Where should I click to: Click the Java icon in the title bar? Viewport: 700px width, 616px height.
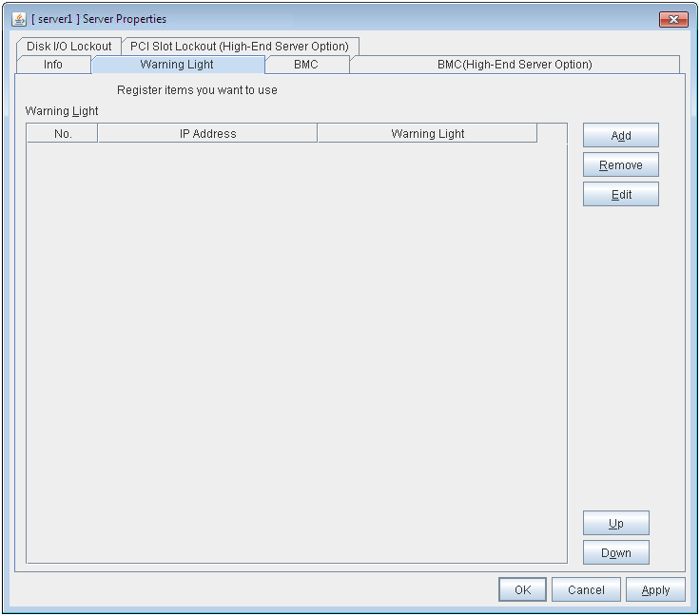coord(19,19)
